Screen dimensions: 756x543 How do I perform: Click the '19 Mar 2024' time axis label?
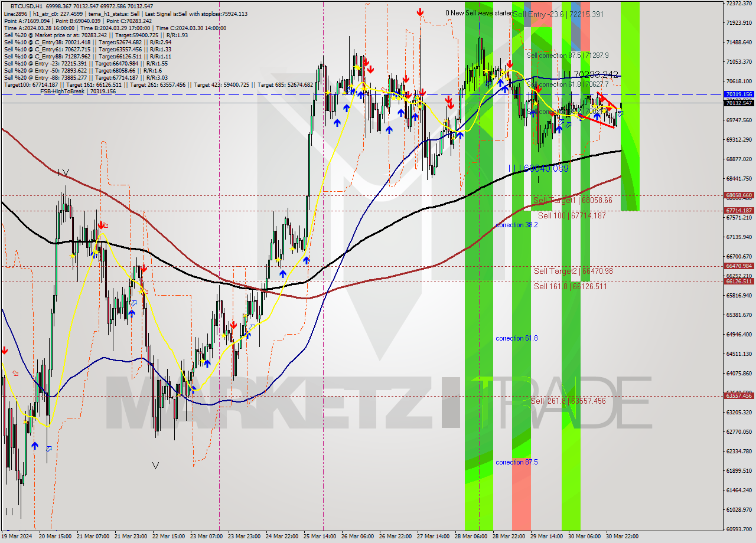17,537
